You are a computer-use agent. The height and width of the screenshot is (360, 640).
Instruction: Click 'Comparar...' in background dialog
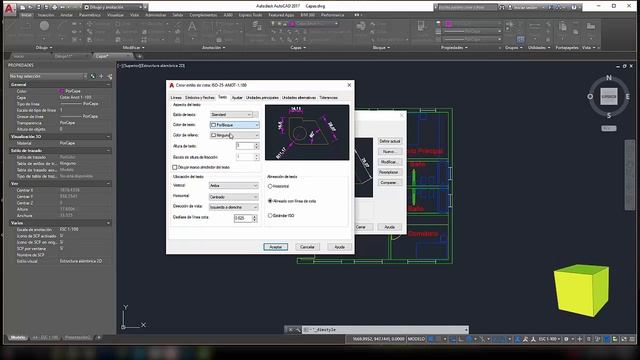point(389,182)
